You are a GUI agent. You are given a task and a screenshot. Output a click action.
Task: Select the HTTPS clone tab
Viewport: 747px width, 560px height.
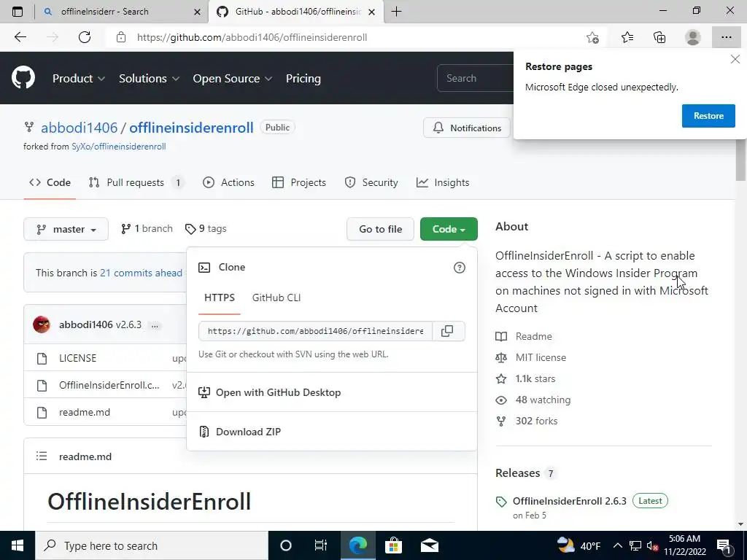220,297
